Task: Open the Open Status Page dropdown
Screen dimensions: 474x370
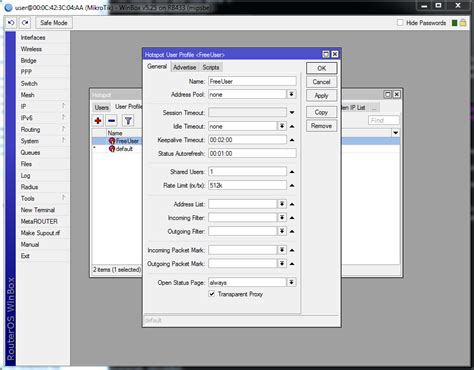Action: tap(291, 282)
